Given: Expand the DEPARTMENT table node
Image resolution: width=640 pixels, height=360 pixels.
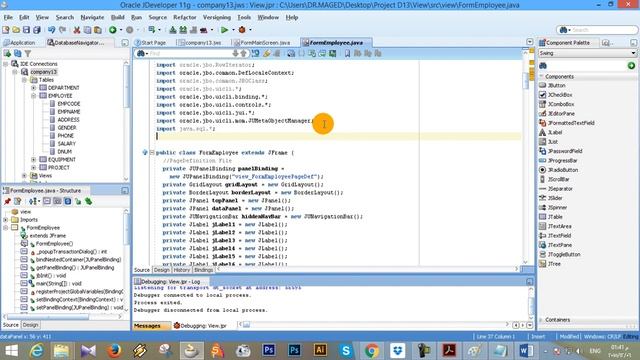Looking at the screenshot, I should [34, 88].
